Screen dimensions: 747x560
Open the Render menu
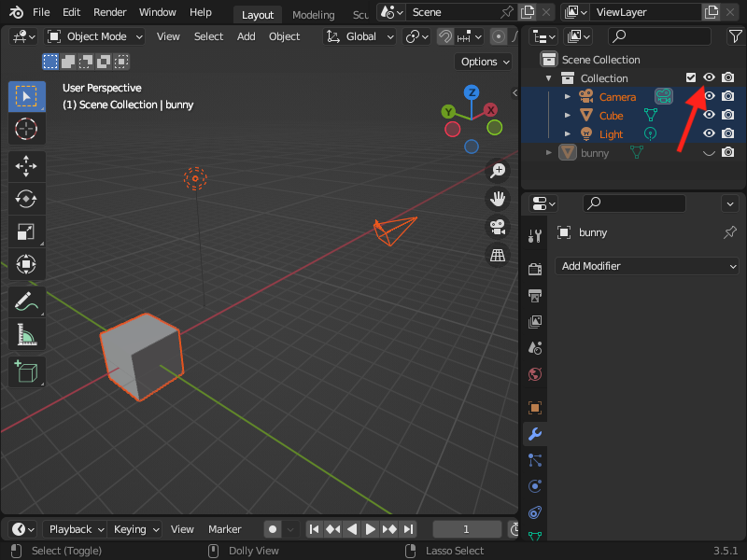point(109,12)
